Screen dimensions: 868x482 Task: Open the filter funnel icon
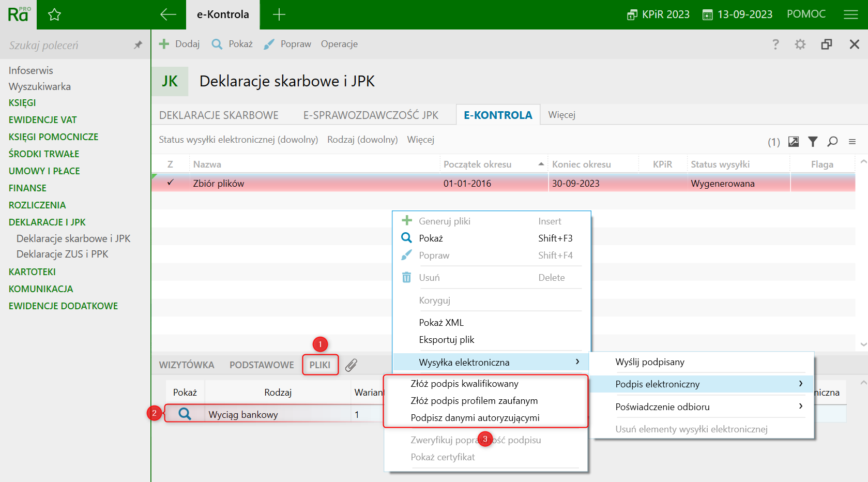[813, 142]
